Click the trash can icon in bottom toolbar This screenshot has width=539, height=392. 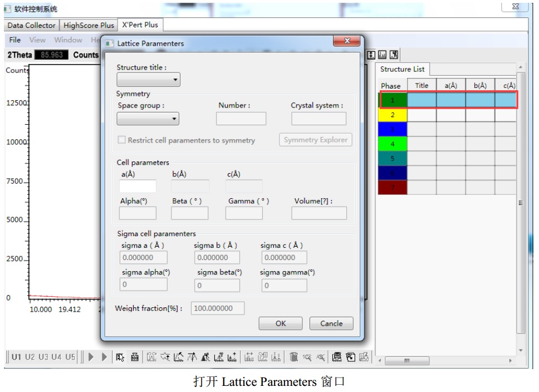click(x=293, y=356)
